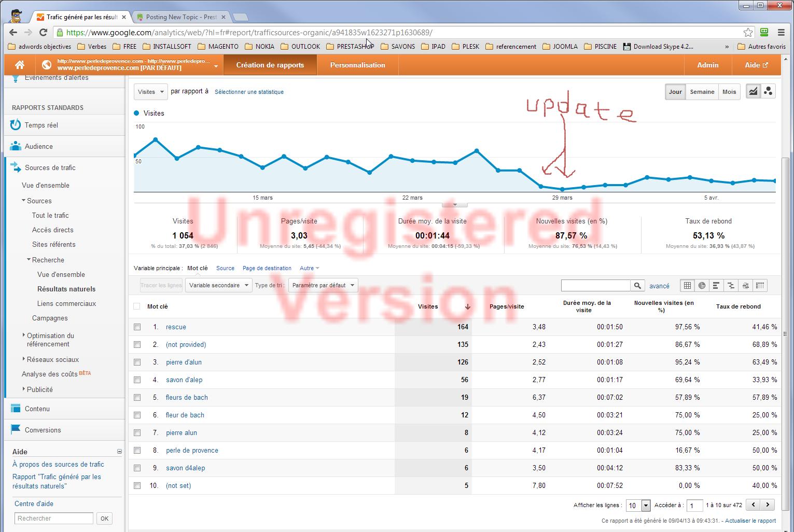Tick the checkbox for pierre d'alun row
Viewport: 794px width, 532px height.
137,362
